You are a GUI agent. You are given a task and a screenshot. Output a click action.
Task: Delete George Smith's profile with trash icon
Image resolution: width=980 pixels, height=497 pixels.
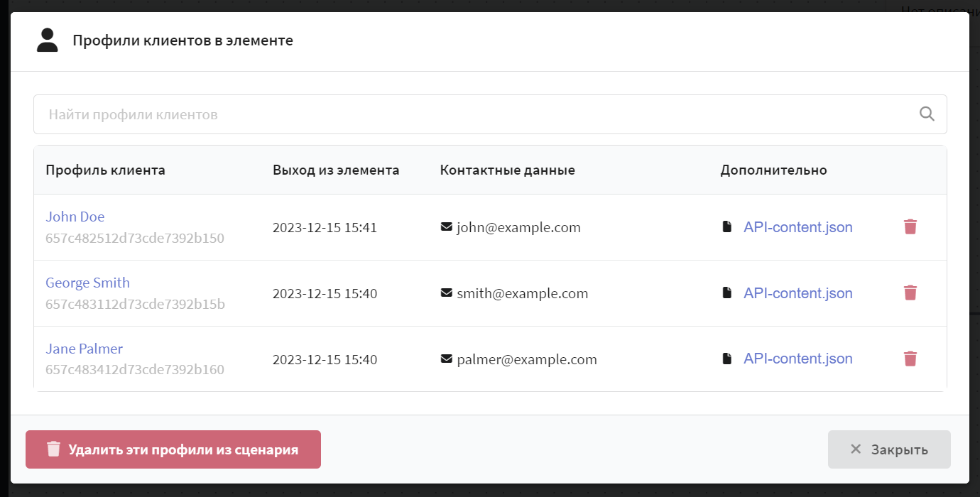coord(910,293)
